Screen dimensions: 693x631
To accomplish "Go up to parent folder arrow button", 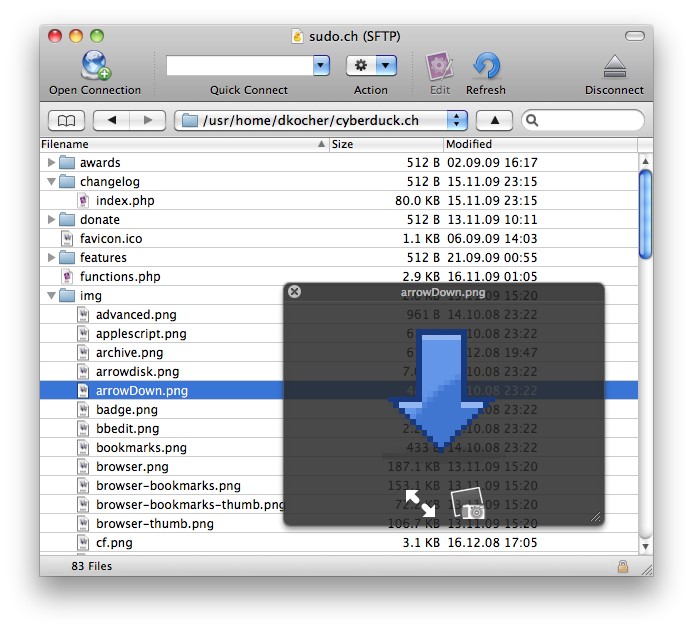I will click(x=494, y=121).
